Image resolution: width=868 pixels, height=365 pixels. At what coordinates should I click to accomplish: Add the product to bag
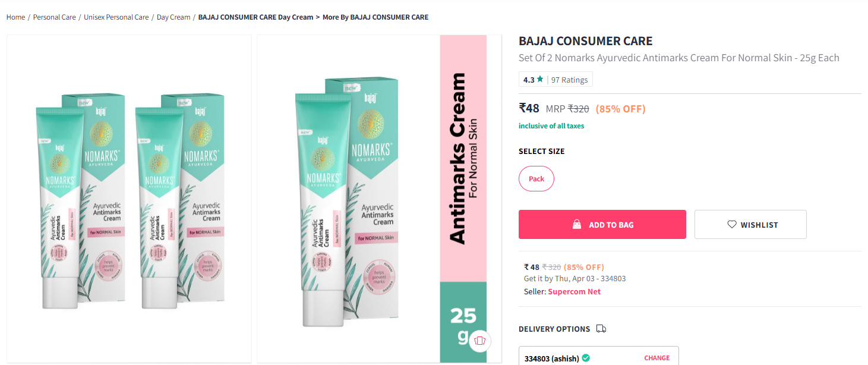click(x=602, y=225)
